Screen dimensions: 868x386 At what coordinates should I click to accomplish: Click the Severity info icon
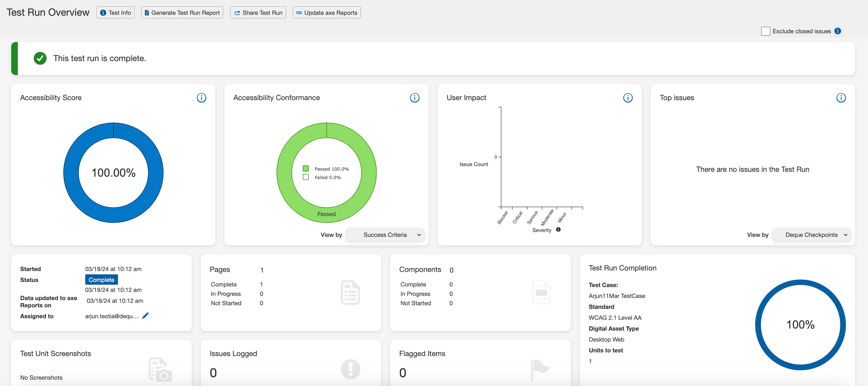click(x=558, y=230)
